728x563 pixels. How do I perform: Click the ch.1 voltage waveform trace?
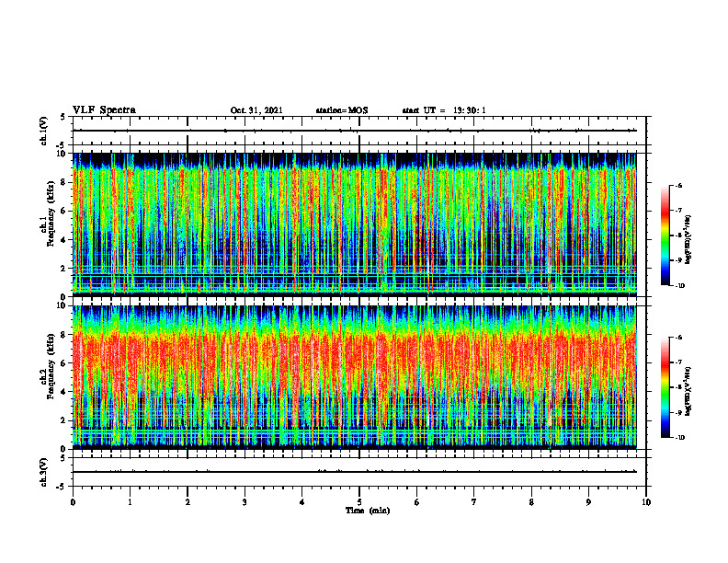(x=355, y=131)
